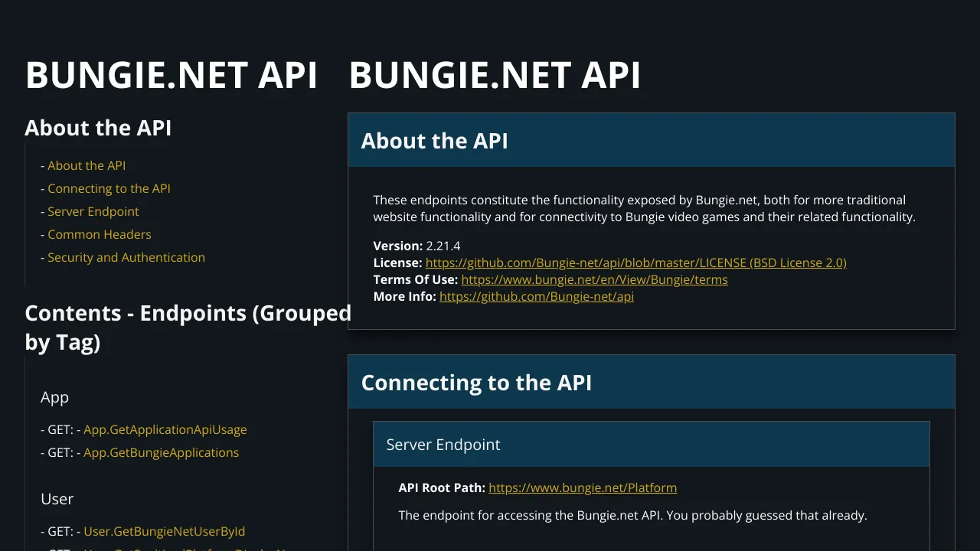980x551 pixels.
Task: Select the white 'About the API' sidebar heading
Action: [98, 128]
